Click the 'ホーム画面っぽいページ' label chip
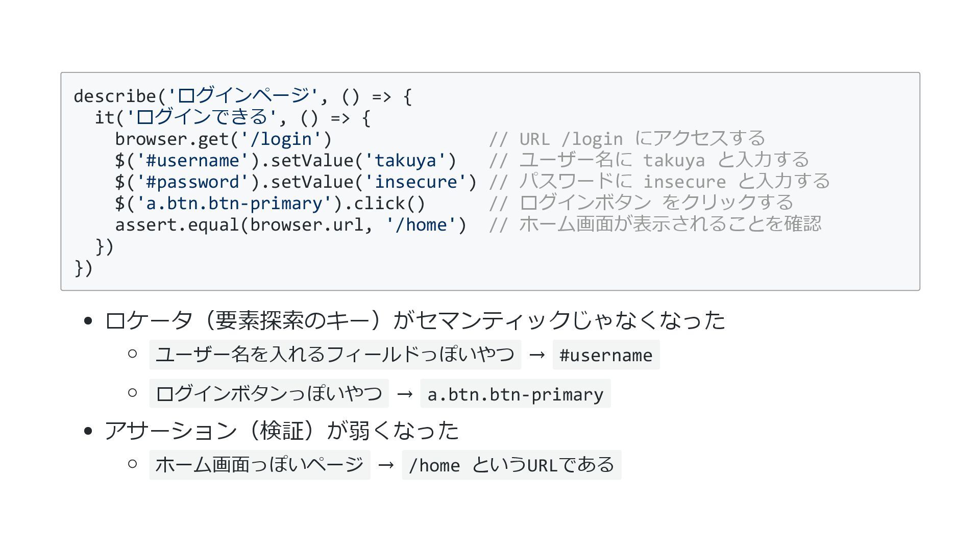Image resolution: width=980 pixels, height=551 pixels. coord(259,465)
